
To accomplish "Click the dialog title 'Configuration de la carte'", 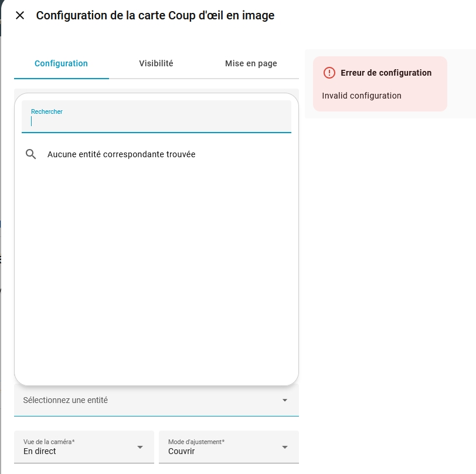I will pos(155,15).
